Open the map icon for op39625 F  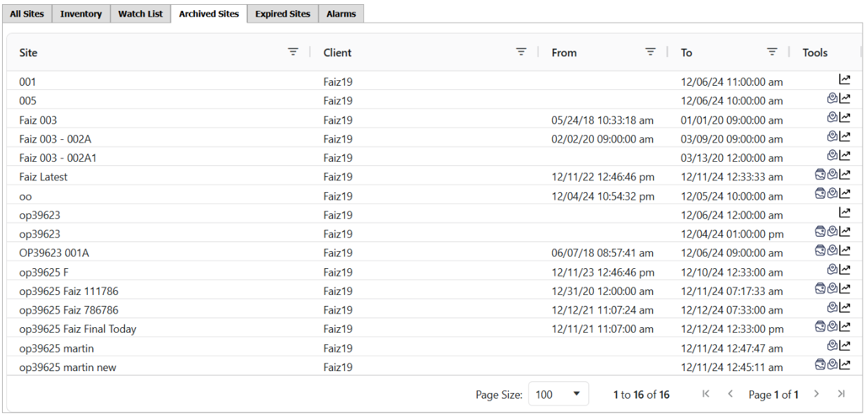832,270
